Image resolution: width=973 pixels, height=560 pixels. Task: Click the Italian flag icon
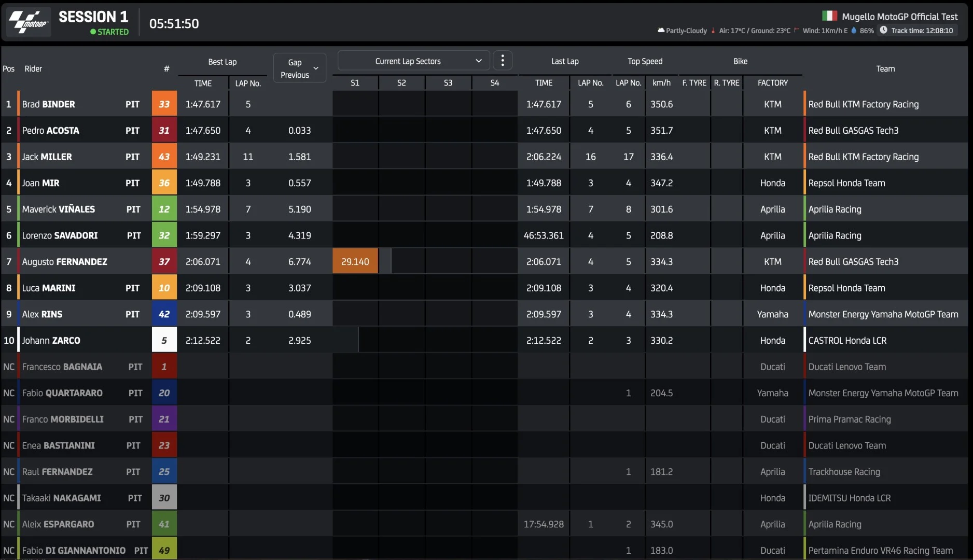pyautogui.click(x=829, y=16)
